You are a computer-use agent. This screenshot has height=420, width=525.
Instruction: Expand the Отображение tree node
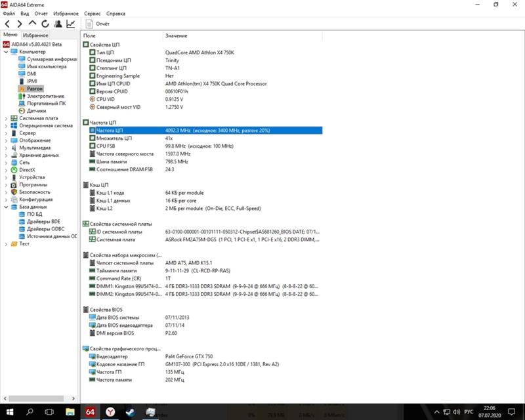point(6,140)
